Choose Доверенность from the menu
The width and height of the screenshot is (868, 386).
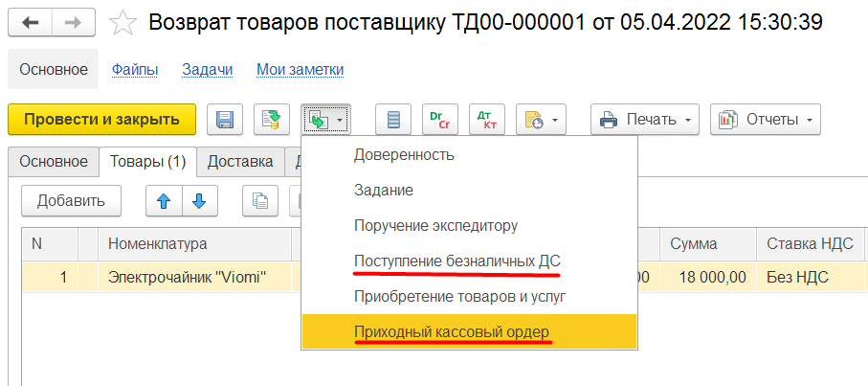point(470,154)
